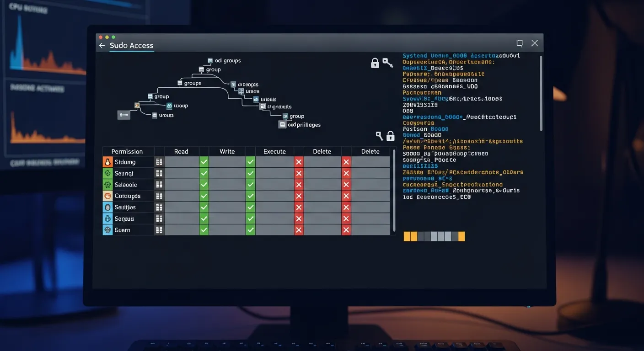Disable Write permission for the Saltaoole row
The height and width of the screenshot is (351, 644).
point(250,184)
